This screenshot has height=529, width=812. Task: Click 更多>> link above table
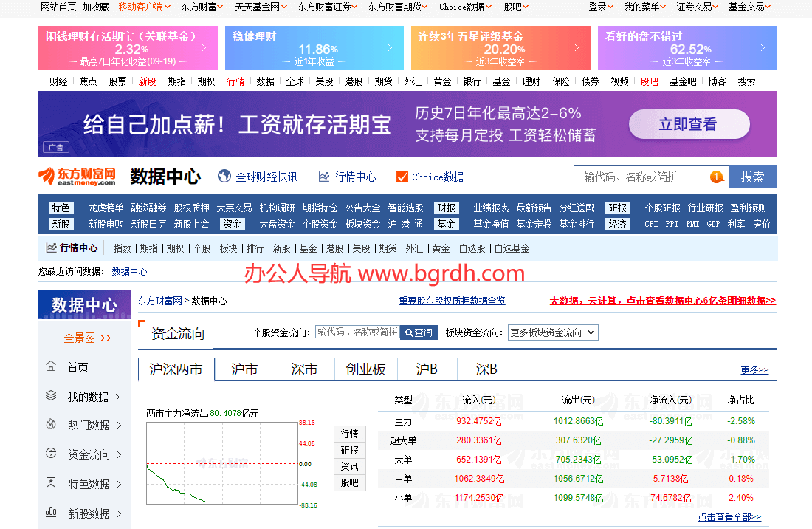754,370
